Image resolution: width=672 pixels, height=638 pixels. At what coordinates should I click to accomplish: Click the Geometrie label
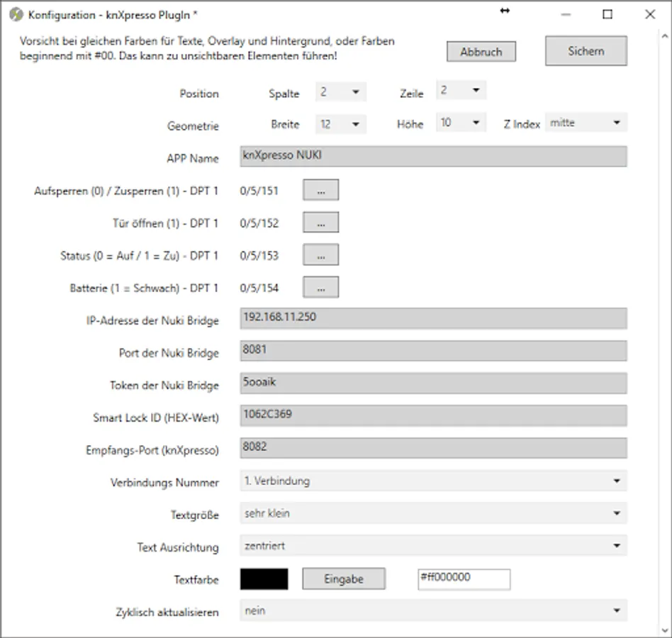[193, 126]
